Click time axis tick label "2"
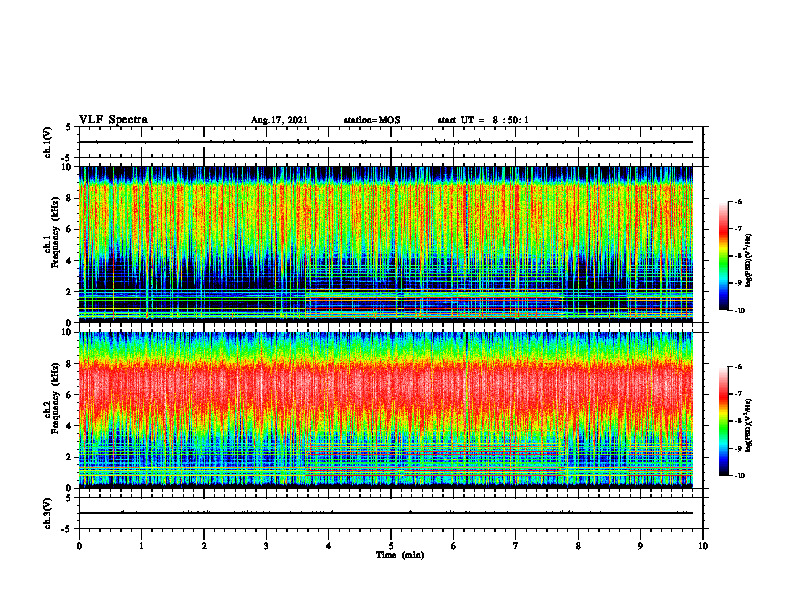792x612 pixels. tap(204, 546)
